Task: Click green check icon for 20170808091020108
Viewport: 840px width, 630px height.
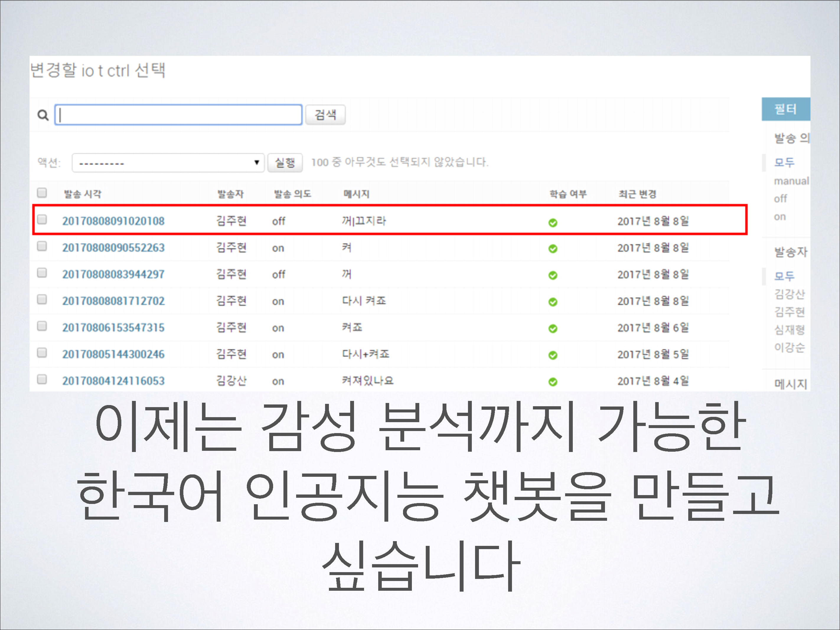Action: click(552, 223)
